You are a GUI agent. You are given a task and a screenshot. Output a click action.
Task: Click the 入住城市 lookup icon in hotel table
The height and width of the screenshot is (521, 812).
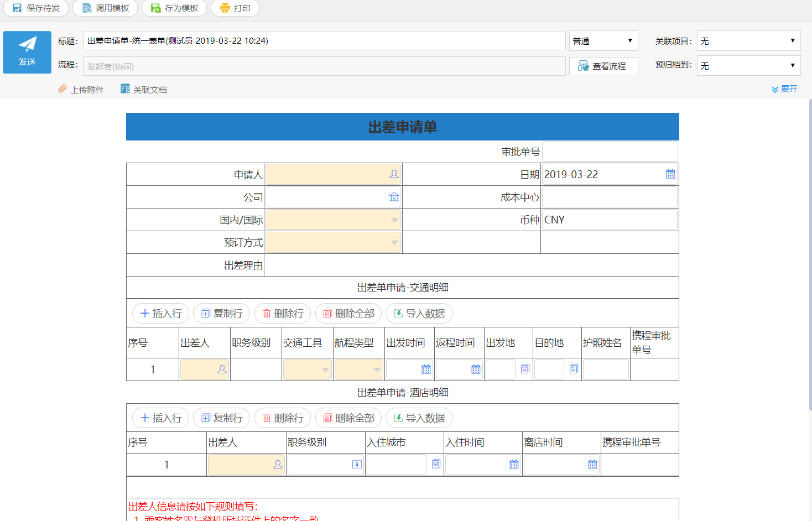click(436, 464)
